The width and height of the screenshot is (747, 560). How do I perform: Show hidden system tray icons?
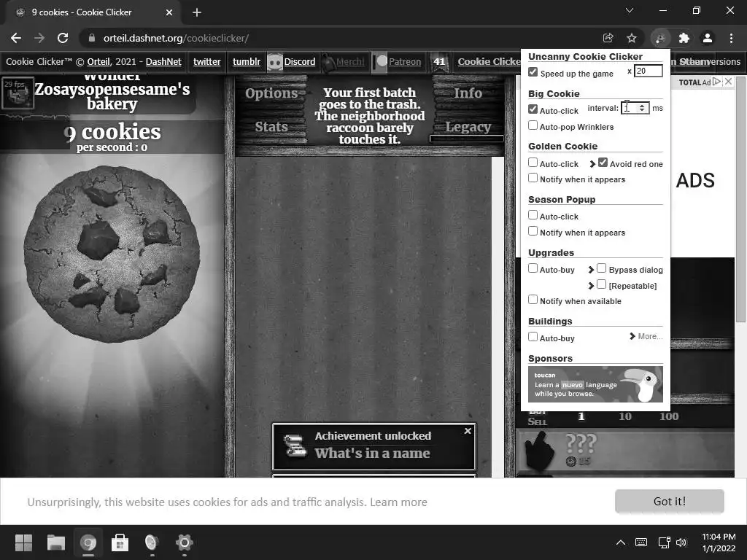click(x=621, y=542)
